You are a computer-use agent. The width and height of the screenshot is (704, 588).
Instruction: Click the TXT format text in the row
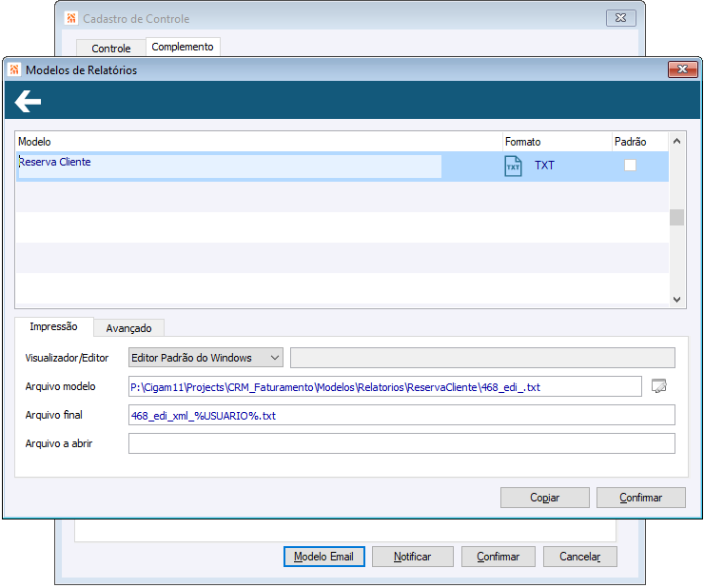coord(544,166)
